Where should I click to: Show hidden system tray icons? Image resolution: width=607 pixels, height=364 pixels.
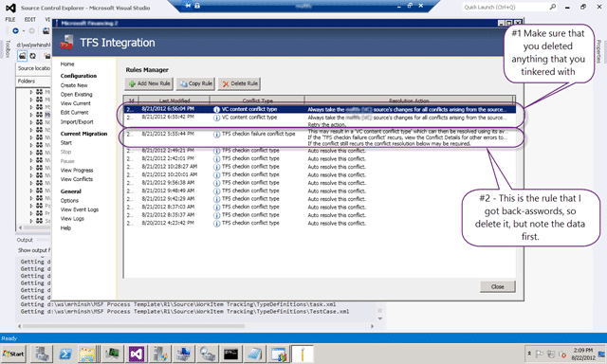point(529,354)
